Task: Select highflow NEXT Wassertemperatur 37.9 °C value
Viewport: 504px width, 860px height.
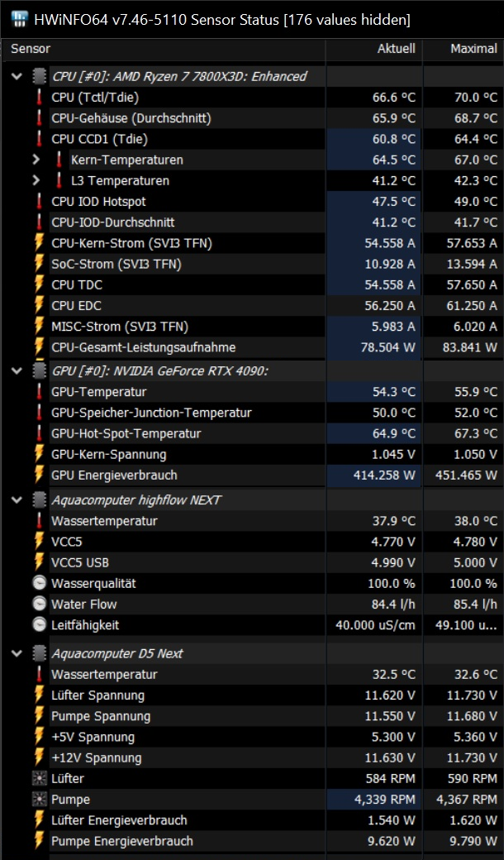Action: point(394,520)
